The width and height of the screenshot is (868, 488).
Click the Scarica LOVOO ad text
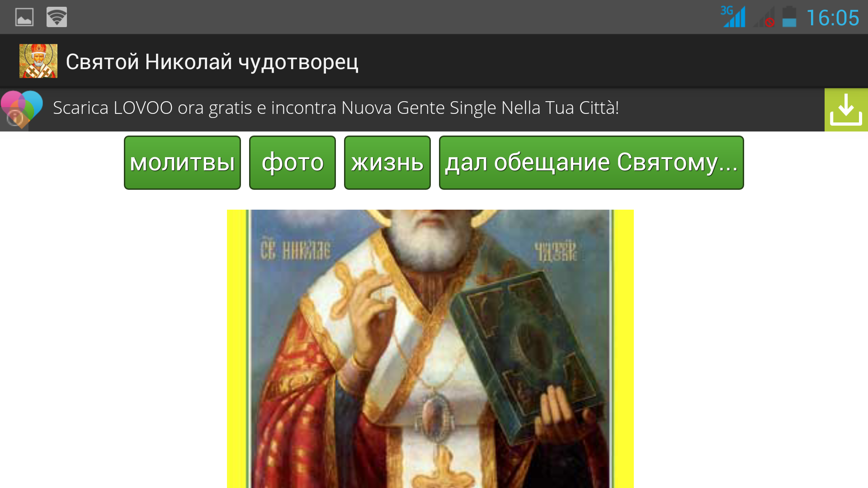[336, 108]
